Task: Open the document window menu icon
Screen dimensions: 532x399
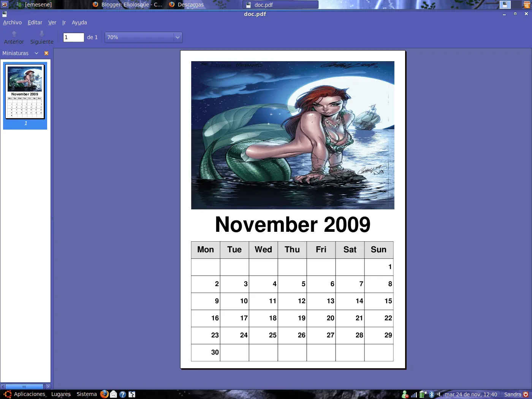Action: tap(5, 14)
